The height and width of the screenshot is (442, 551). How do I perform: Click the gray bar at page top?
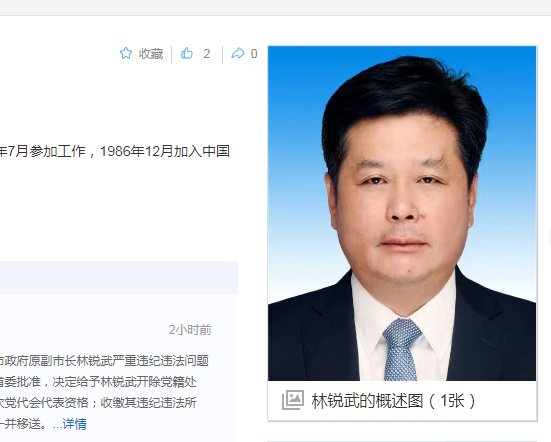click(x=276, y=7)
